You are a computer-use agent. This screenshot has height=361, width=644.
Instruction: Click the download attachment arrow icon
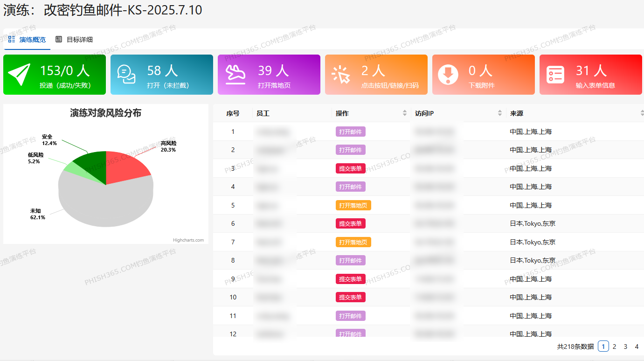pos(448,75)
